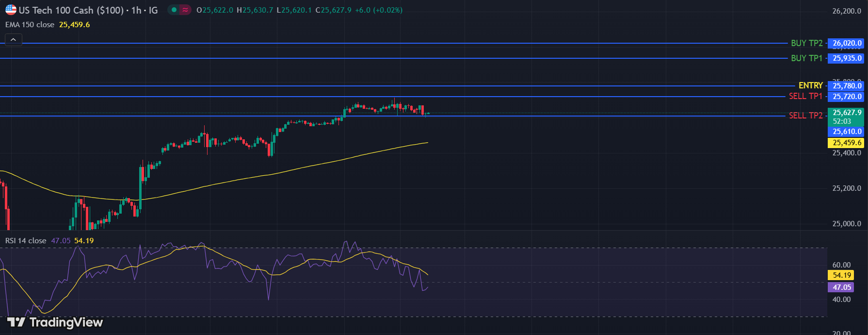Click the 25,935.0 price axis tag
This screenshot has height=335, width=868.
pos(847,58)
